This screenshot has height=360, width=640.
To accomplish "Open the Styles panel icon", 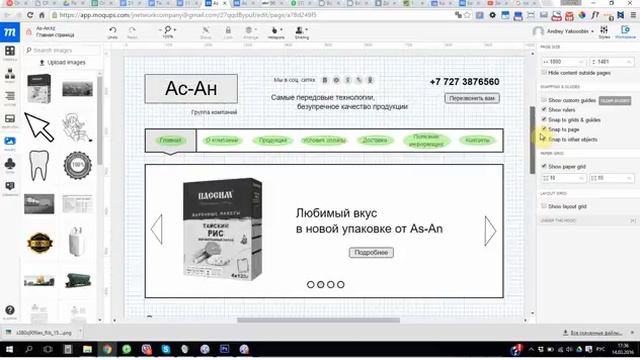I will click(x=604, y=32).
